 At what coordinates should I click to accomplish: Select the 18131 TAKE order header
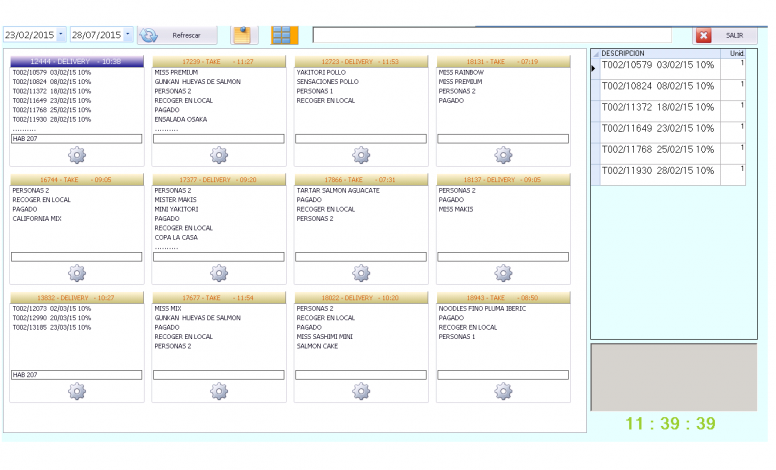pyautogui.click(x=503, y=61)
